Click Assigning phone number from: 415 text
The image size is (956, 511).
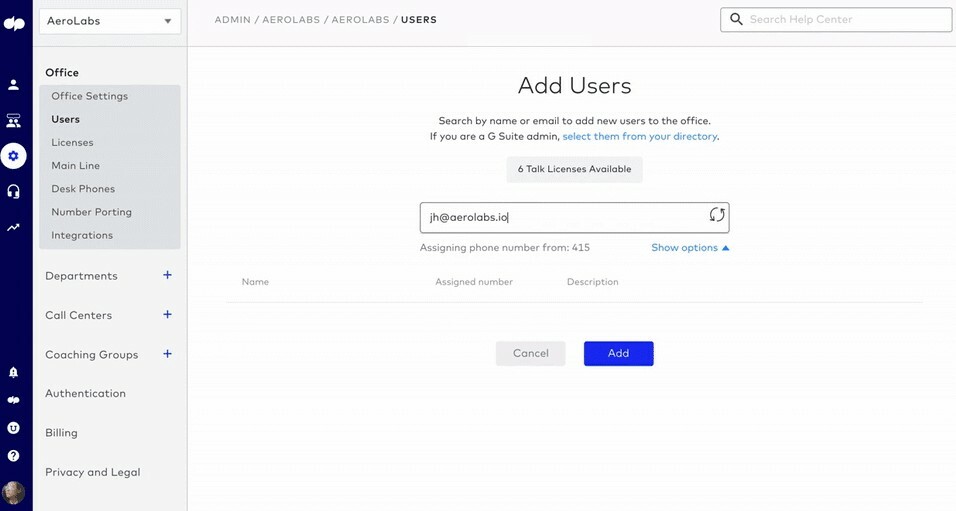pyautogui.click(x=505, y=248)
